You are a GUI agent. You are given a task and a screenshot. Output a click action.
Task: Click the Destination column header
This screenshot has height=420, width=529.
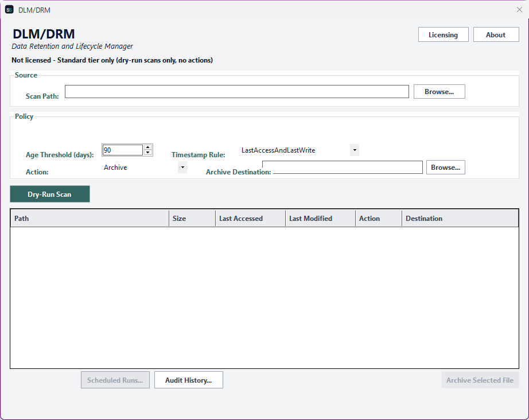coord(460,218)
